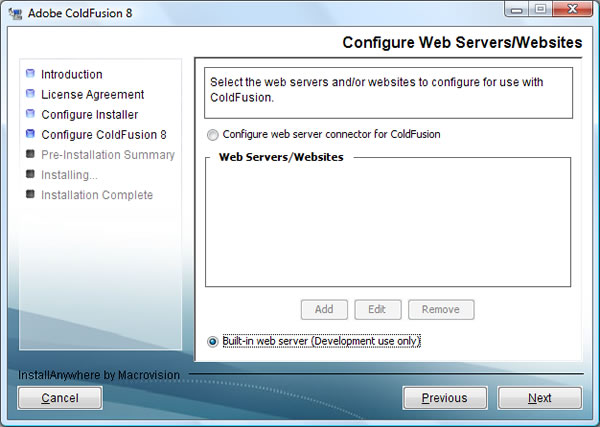Click the Configure ColdFusion 8 step label
This screenshot has height=427, width=600.
tap(104, 135)
